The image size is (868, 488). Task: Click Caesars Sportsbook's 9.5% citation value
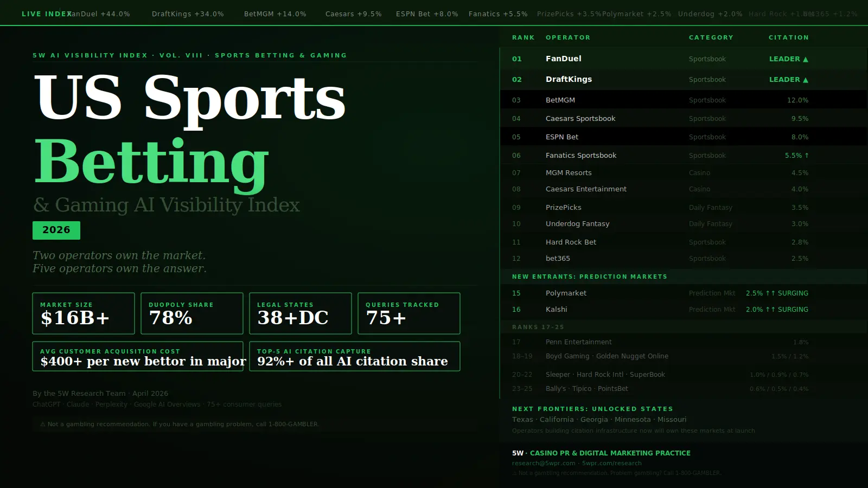point(800,119)
